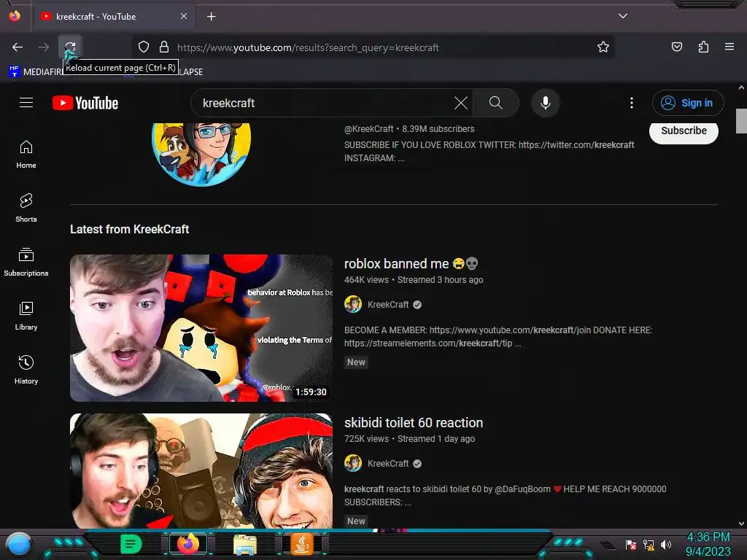The height and width of the screenshot is (560, 747).
Task: Click the site padlock icon
Action: pos(164,47)
